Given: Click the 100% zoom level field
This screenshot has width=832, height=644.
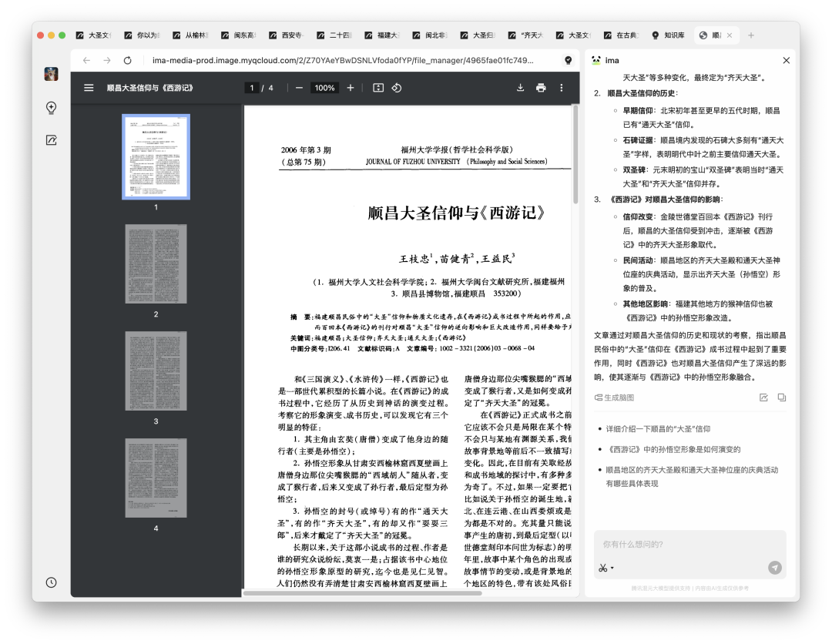Looking at the screenshot, I should coord(324,88).
